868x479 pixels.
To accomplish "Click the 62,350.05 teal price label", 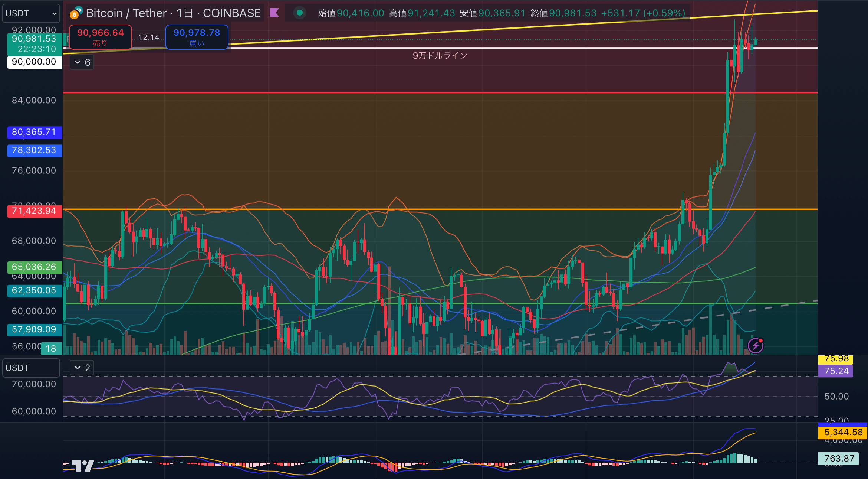I will coord(35,290).
